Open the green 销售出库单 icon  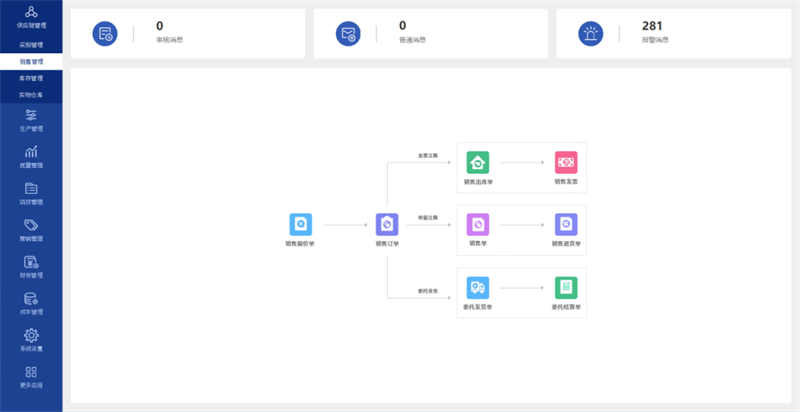pyautogui.click(x=478, y=163)
